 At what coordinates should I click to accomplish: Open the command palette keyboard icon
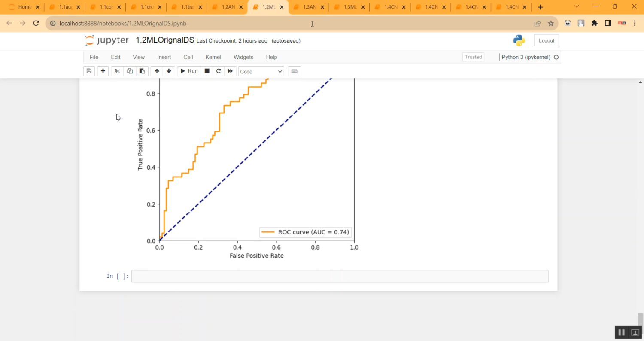294,71
